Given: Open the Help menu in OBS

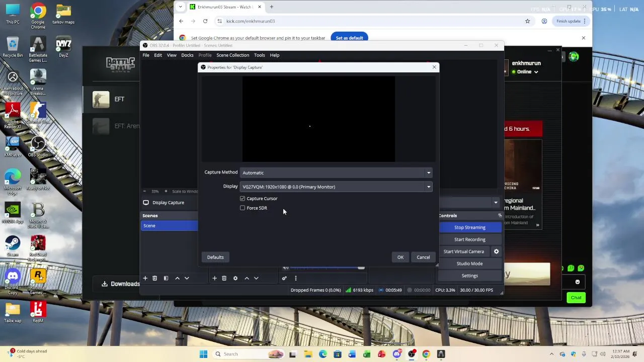Looking at the screenshot, I should coord(274,55).
